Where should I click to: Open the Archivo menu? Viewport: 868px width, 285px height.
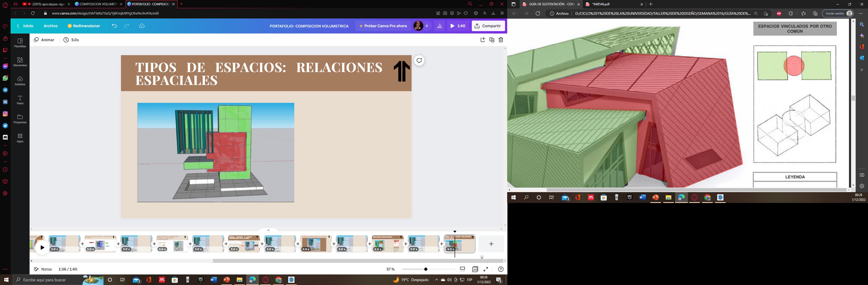pos(50,26)
